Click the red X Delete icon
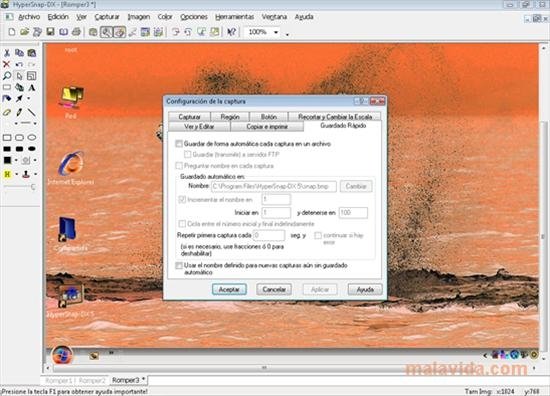 7,65
